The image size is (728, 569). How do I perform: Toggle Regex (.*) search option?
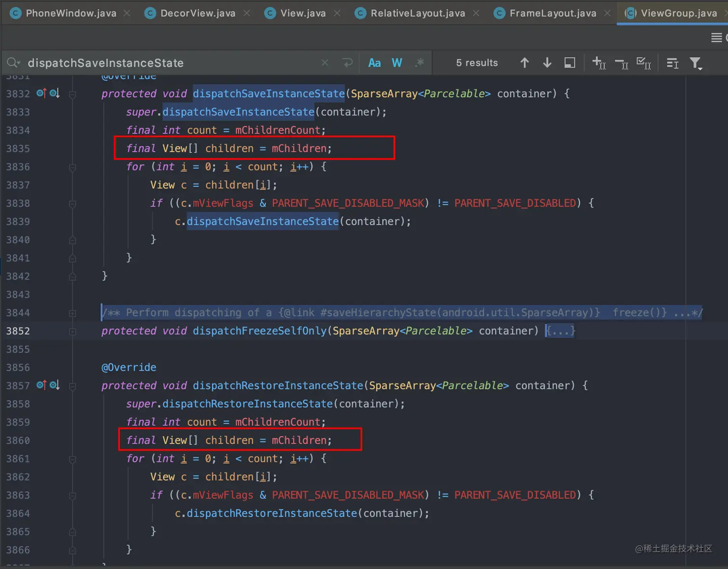[419, 63]
